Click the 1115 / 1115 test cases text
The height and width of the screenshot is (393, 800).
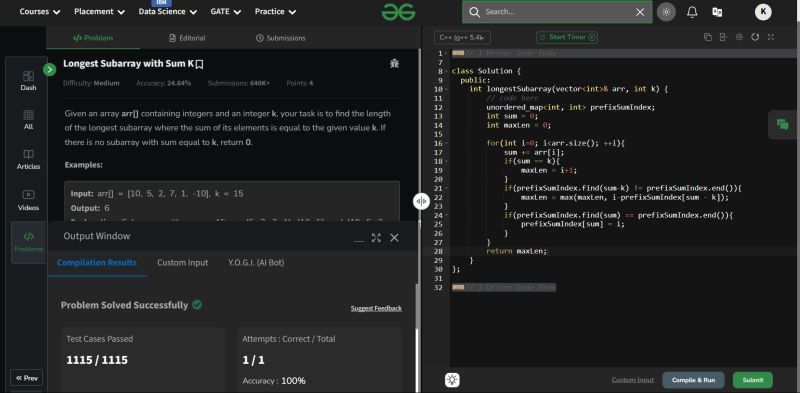pyautogui.click(x=97, y=360)
